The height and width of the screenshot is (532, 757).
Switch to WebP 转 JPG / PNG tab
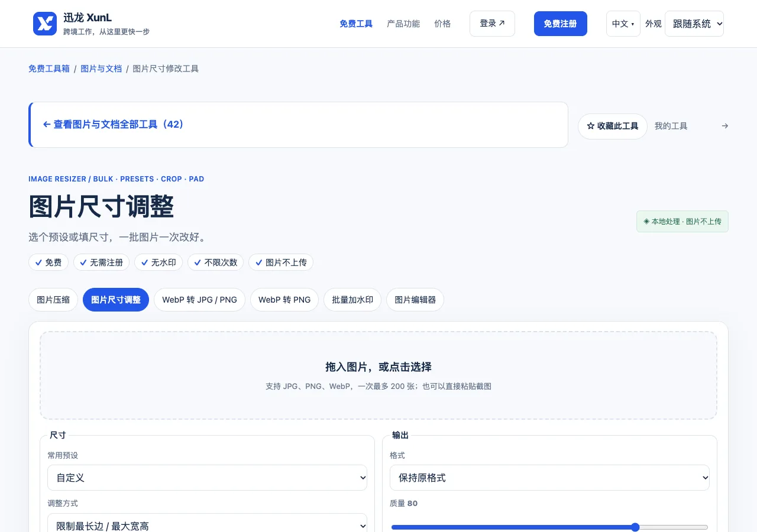click(200, 300)
